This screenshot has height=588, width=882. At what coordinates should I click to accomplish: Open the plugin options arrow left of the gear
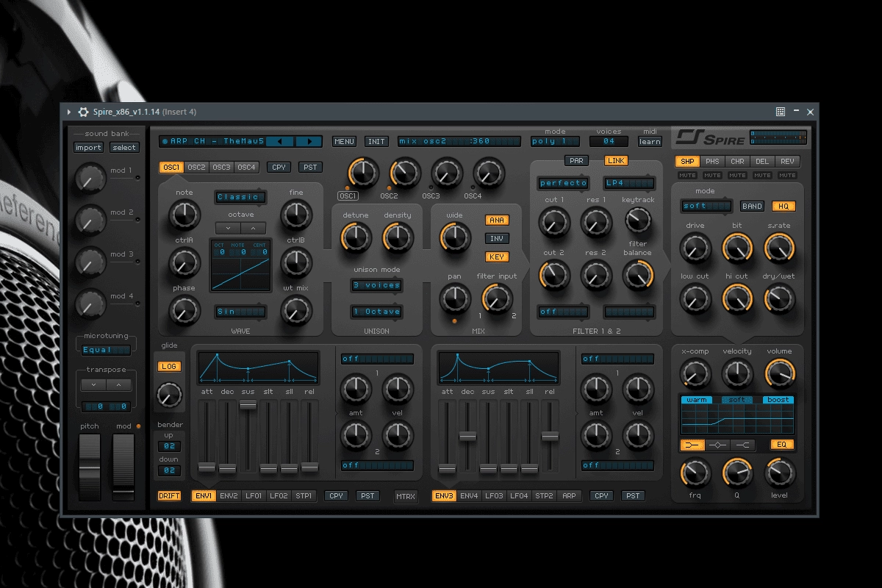pos(69,112)
